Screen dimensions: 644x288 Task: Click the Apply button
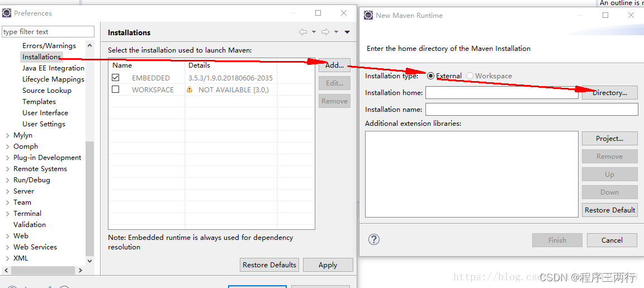pos(328,265)
